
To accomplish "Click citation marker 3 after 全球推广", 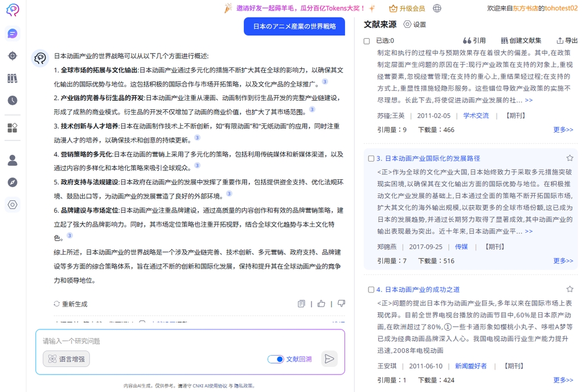I will tap(325, 81).
